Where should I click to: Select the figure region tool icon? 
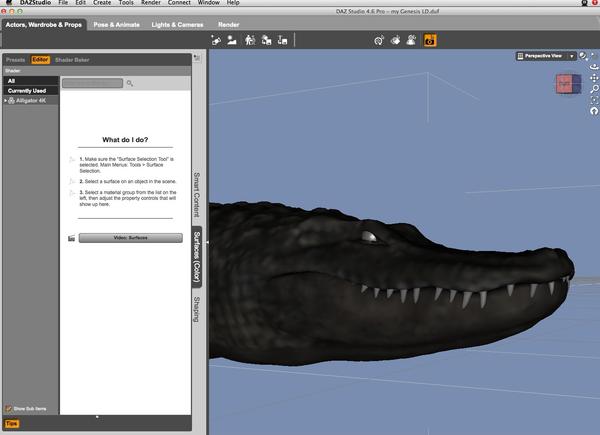coord(411,40)
